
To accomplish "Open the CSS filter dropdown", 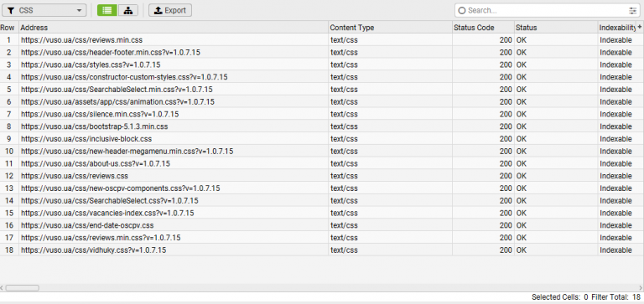I will [44, 10].
